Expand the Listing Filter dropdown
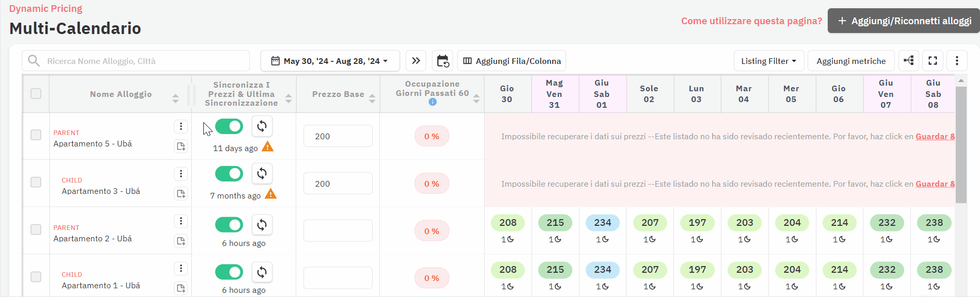Viewport: 980px width, 297px height. point(768,61)
